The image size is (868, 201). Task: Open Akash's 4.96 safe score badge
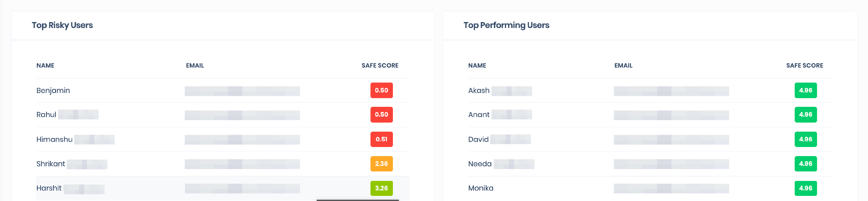[805, 90]
